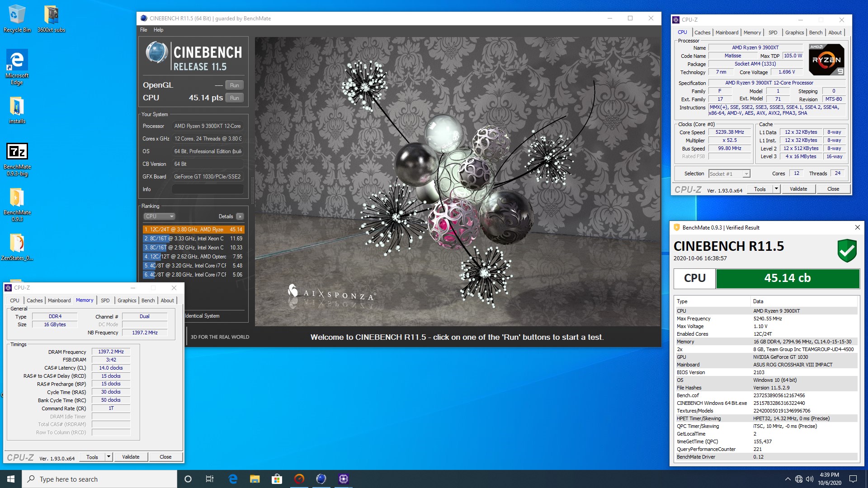Select the 4C/8T 2.80 GHz Core i7 ranking entry

[x=193, y=275]
